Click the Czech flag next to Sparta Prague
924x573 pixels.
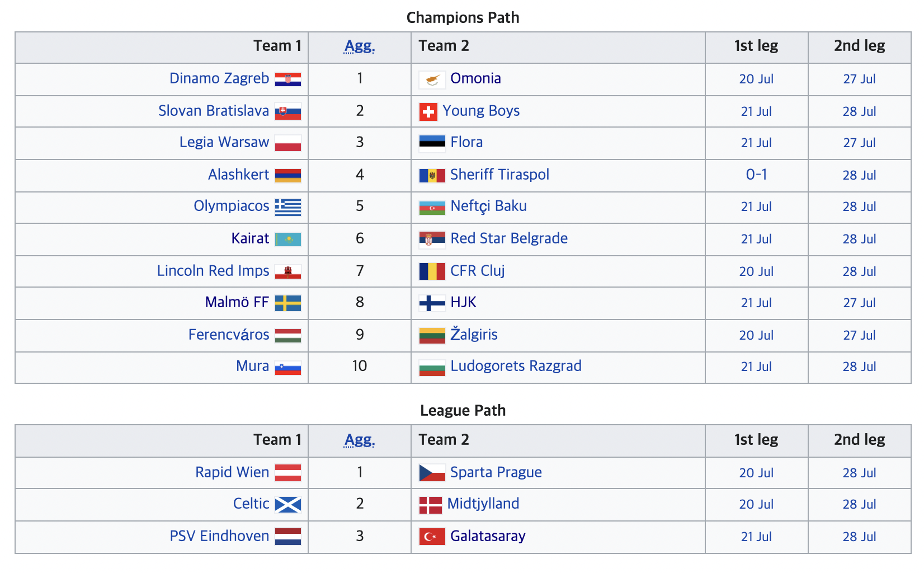pos(432,473)
